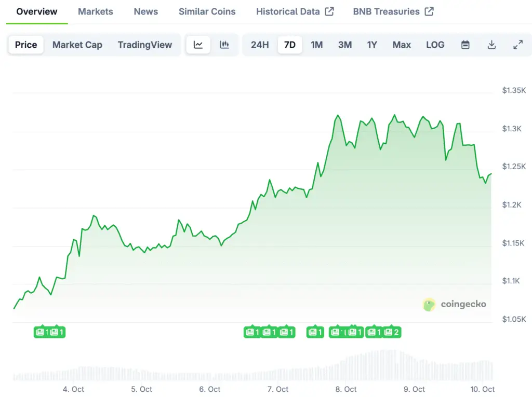Viewport: 532px width, 397px height.
Task: Select the 24H time range
Action: pyautogui.click(x=260, y=45)
